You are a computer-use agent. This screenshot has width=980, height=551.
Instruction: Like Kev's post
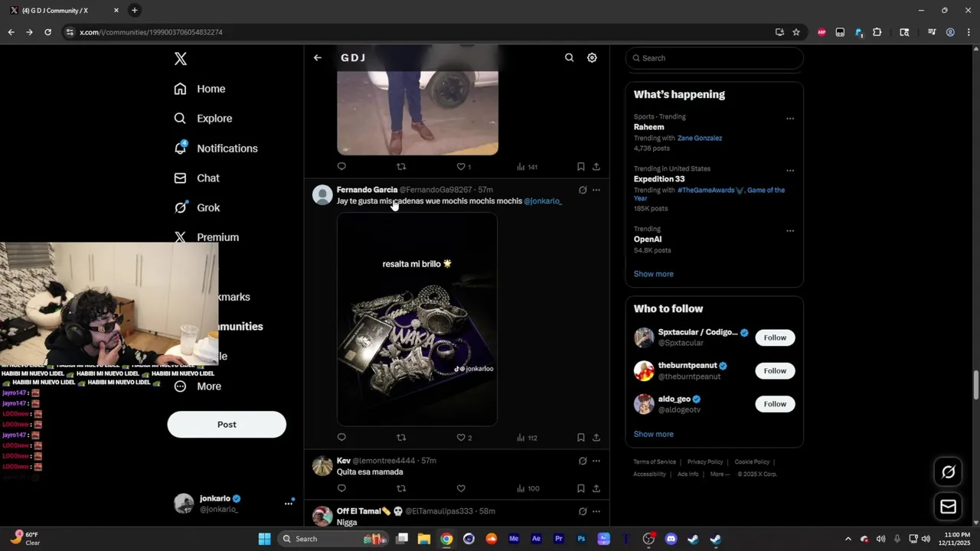click(x=461, y=488)
